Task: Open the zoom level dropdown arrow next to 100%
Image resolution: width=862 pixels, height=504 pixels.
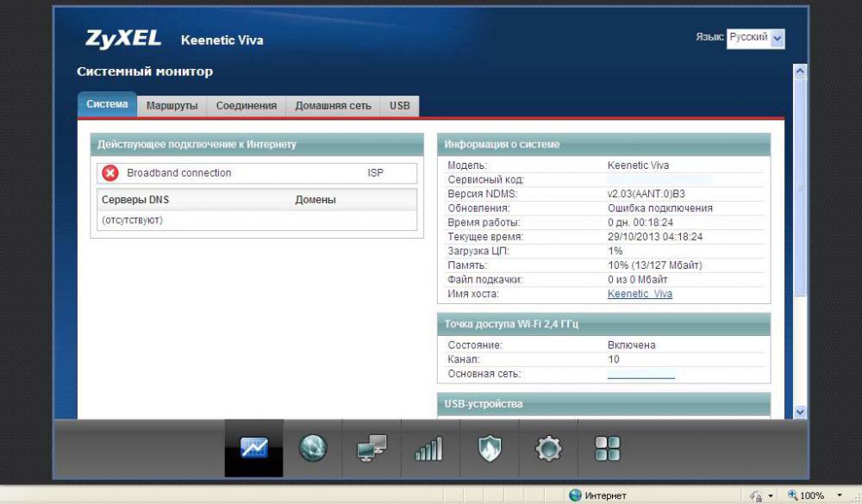Action: 840,495
